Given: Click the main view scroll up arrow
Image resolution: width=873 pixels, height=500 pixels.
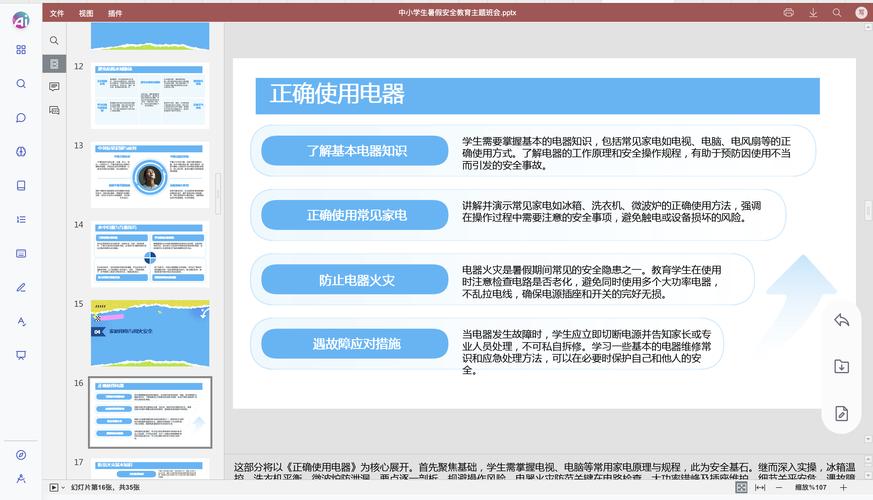Looking at the screenshot, I should coord(867,27).
